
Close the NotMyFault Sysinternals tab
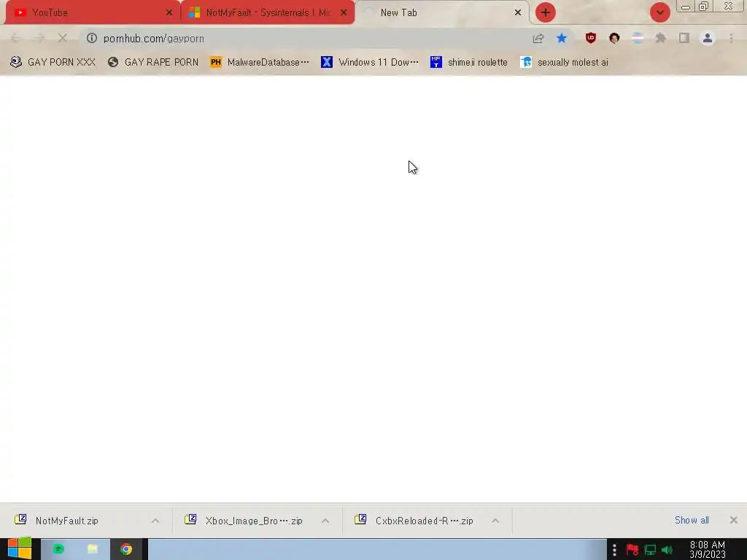344,13
